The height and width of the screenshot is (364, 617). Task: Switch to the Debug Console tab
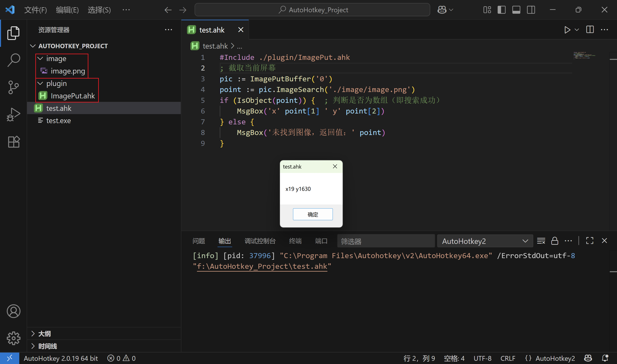click(260, 241)
